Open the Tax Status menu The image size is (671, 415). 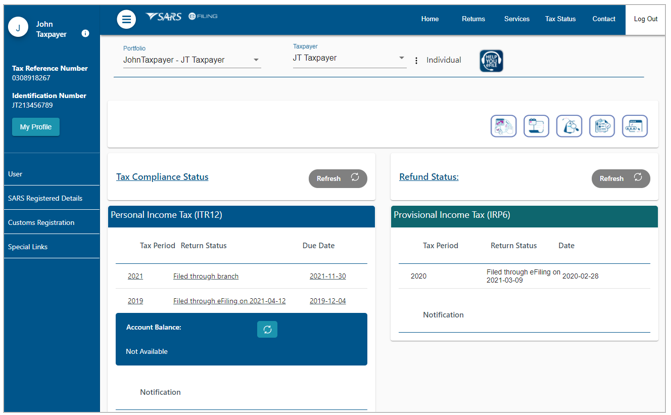coord(560,19)
